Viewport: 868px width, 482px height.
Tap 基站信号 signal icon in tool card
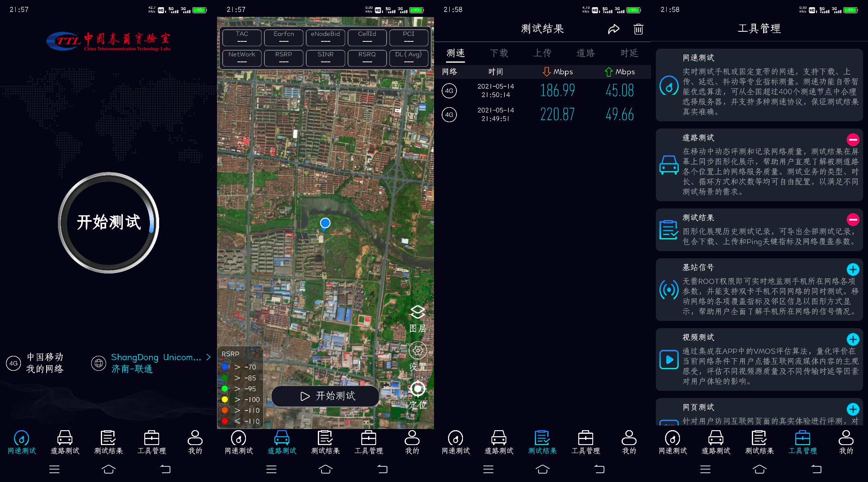pos(669,290)
